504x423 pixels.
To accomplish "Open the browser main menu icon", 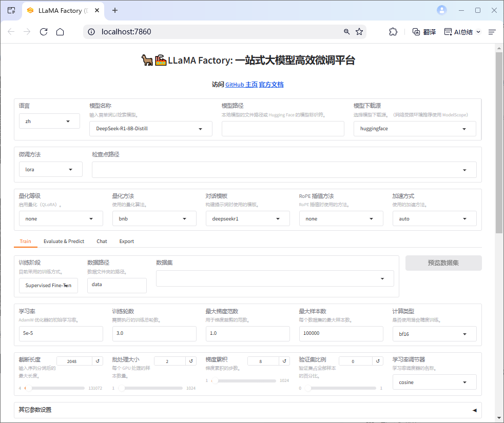I will click(492, 32).
